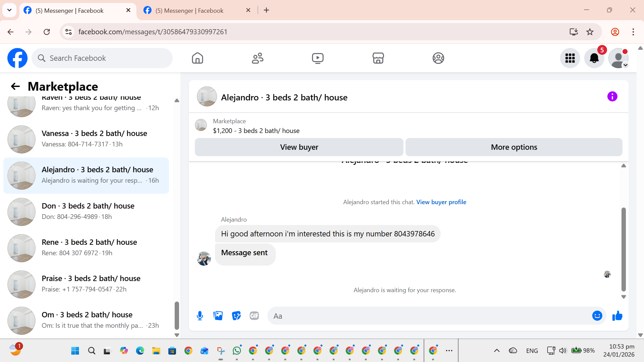Click the address bar URL
Viewport: 644px width, 362px height.
coord(153,32)
